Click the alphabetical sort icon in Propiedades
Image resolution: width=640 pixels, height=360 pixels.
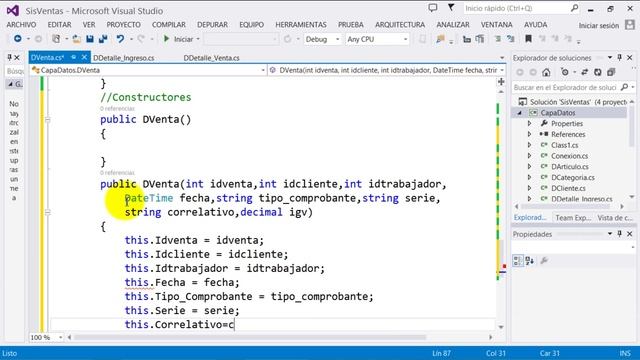530,260
